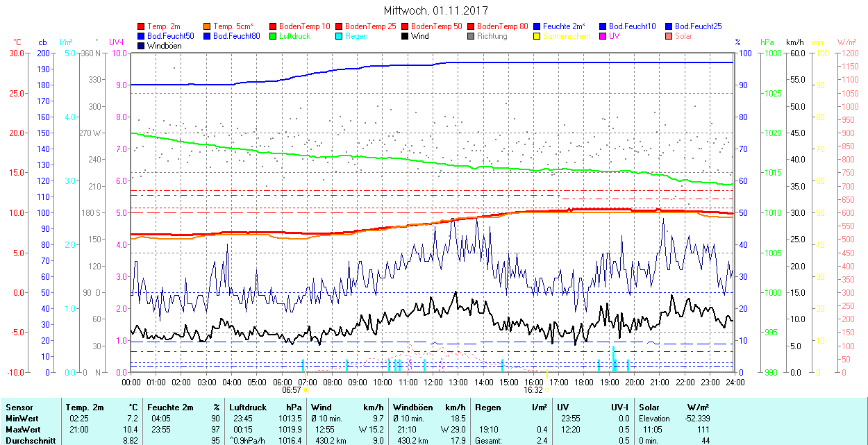Viewport: 868px width, 445px height.
Task: Click the 06:57 sunrise time marker
Action: click(292, 390)
